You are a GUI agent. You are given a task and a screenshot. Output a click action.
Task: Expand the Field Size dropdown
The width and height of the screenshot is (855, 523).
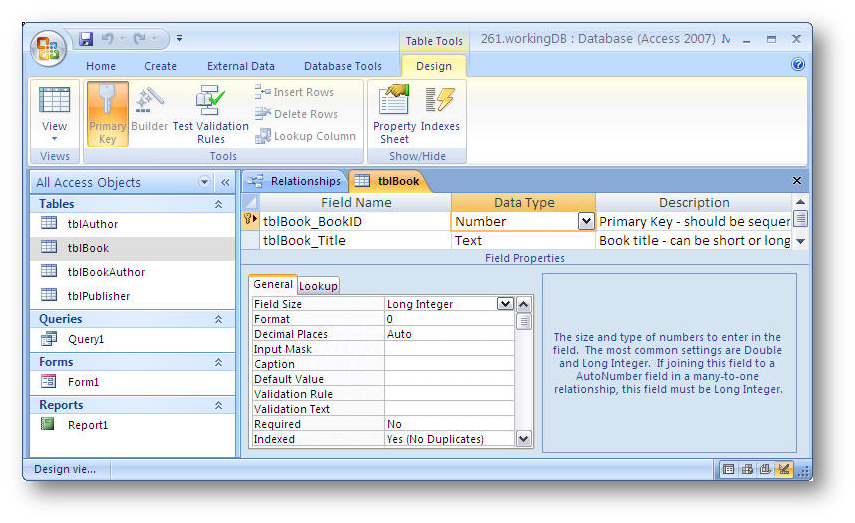tap(505, 304)
